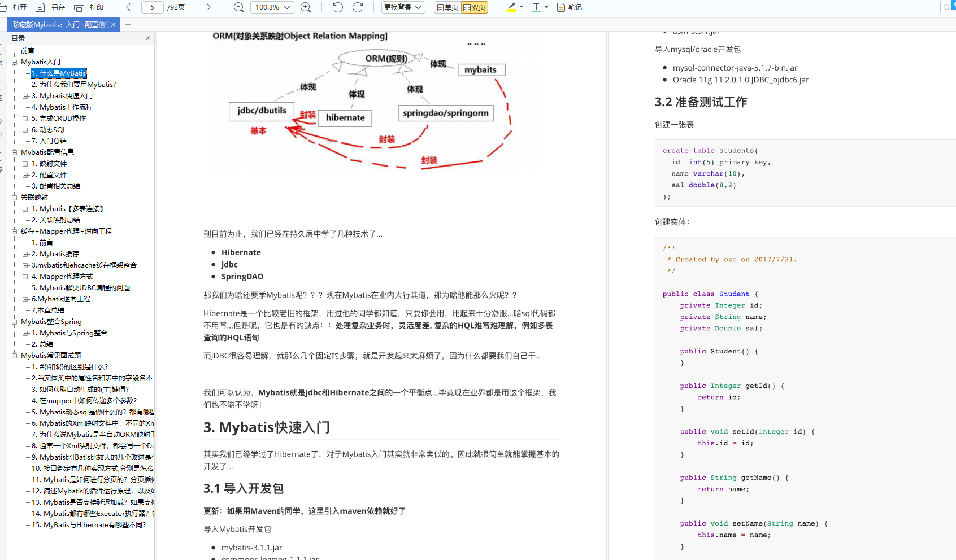956x560 pixels.
Task: Select 前言 at top of outline
Action: 28,51
